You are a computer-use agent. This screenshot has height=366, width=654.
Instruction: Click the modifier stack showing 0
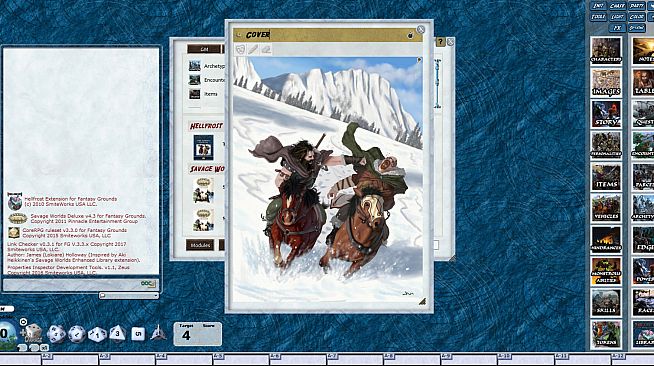(x=6, y=333)
